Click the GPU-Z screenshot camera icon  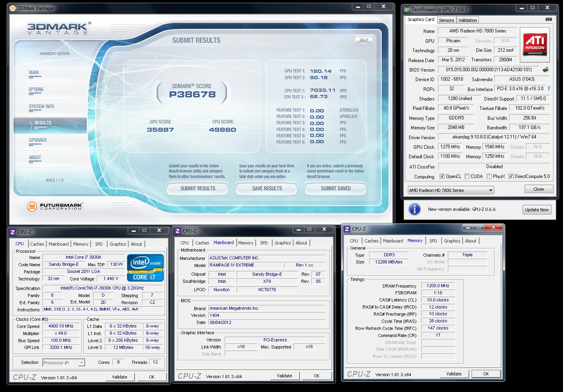548,19
